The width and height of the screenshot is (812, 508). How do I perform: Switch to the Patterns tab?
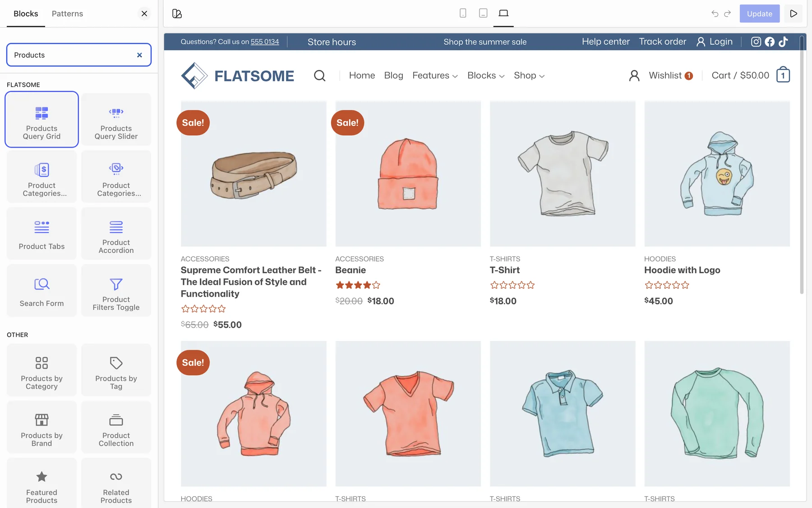pyautogui.click(x=67, y=14)
